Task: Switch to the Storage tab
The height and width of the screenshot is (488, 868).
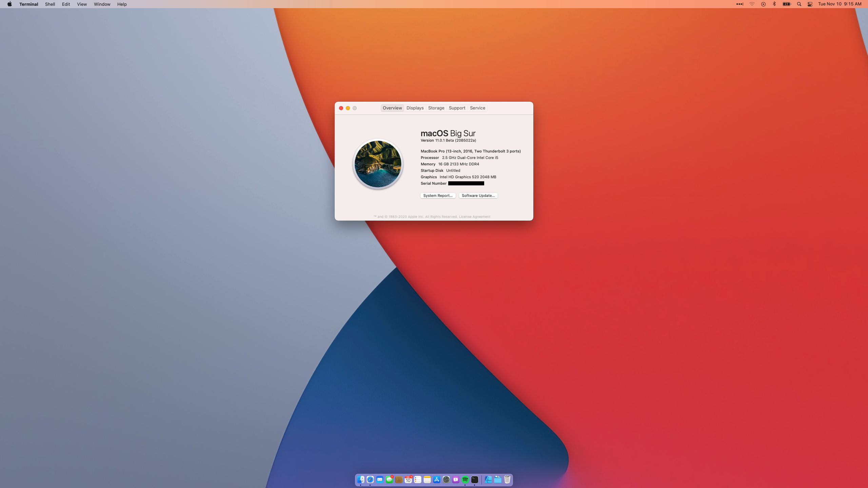Action: (436, 108)
